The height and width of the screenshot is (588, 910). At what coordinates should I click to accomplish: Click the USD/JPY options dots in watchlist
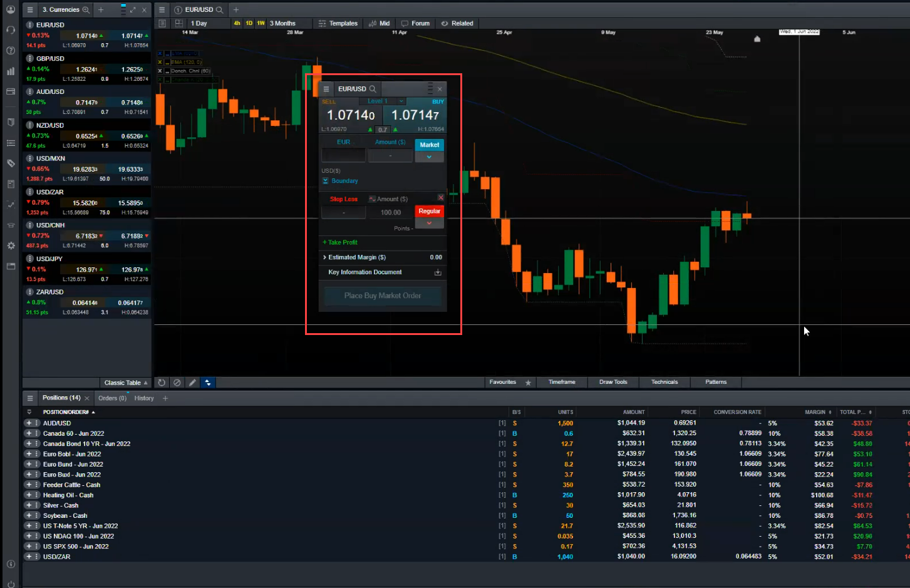coord(30,259)
